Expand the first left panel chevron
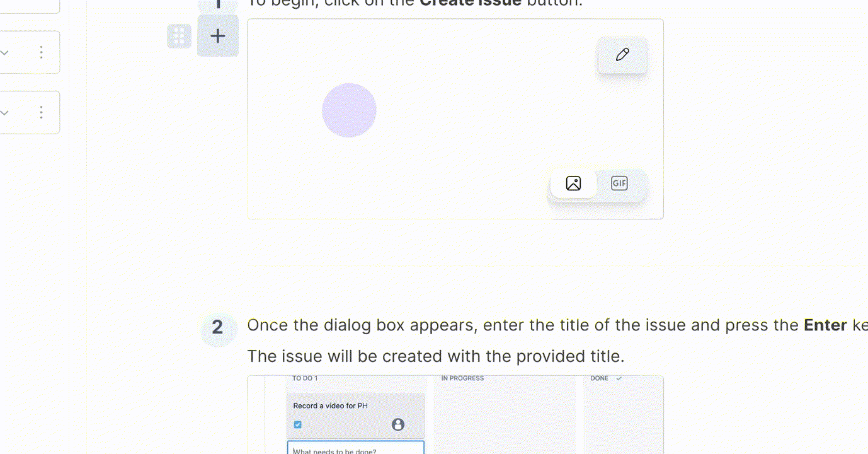 click(4, 53)
